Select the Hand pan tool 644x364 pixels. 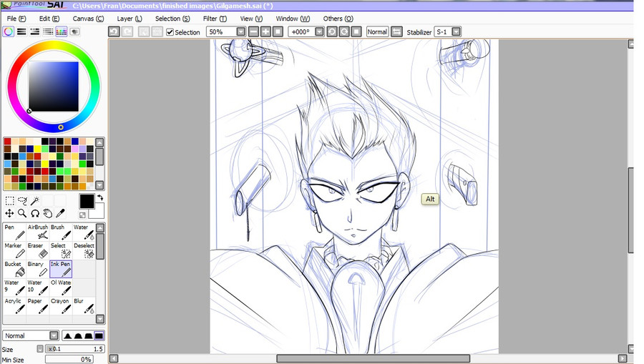pos(48,213)
